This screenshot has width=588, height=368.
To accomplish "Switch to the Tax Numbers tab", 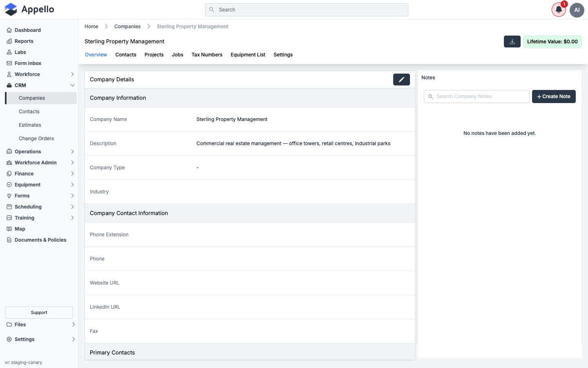I will [207, 55].
